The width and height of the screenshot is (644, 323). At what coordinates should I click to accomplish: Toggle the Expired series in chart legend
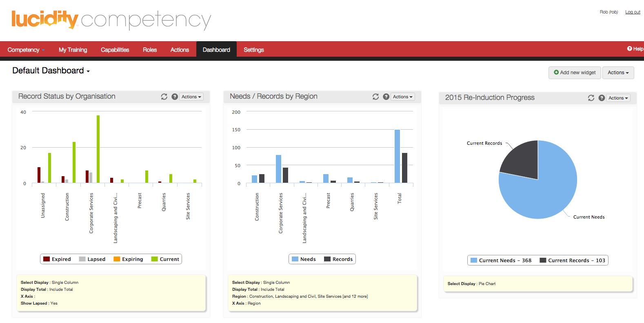point(57,259)
